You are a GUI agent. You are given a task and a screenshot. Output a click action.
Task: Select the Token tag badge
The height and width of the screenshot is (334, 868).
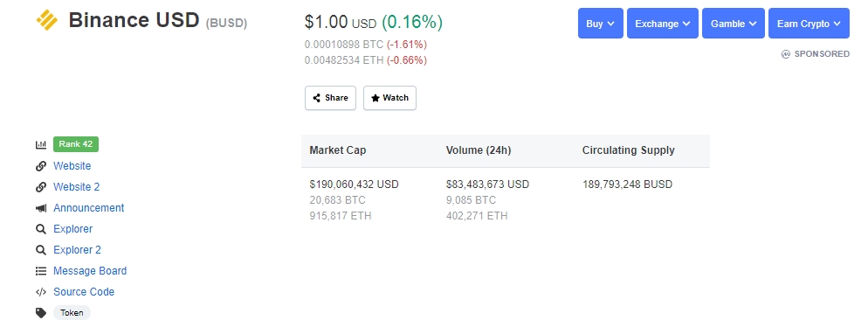pos(72,313)
